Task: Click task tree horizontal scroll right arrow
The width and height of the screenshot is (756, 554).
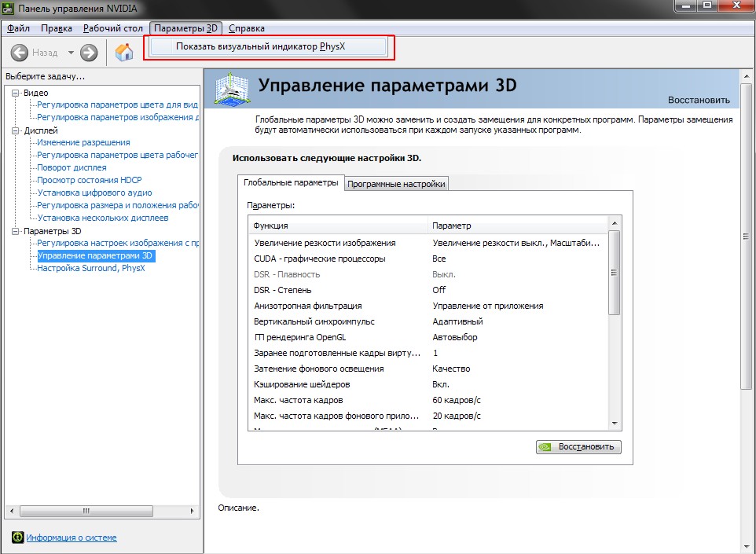Action: click(x=192, y=511)
